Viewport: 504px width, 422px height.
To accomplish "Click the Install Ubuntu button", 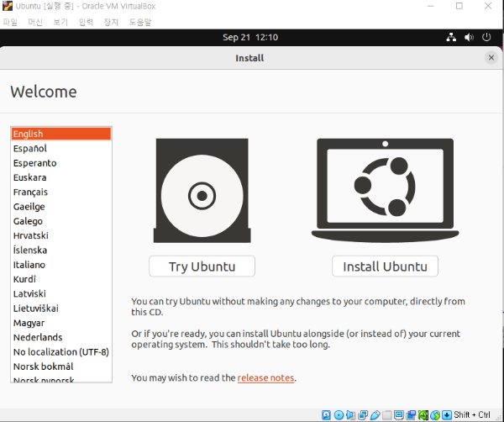I will 385,266.
